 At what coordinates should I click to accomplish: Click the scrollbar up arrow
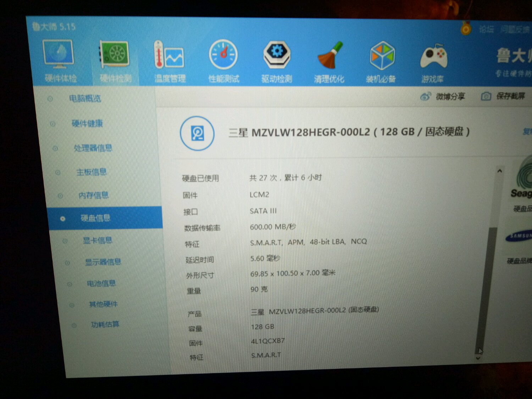[x=500, y=171]
